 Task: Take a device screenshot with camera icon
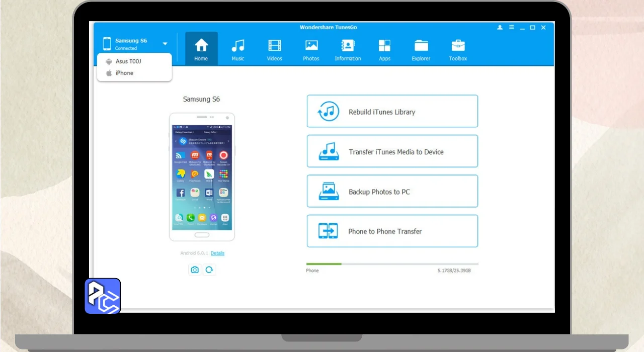[195, 270]
